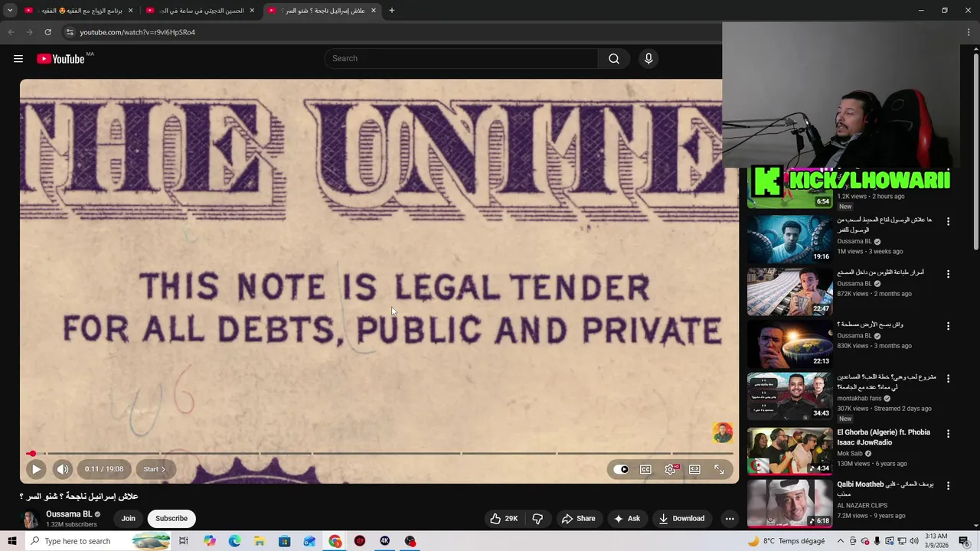
Task: Open Chrome from the taskbar
Action: [x=335, y=541]
